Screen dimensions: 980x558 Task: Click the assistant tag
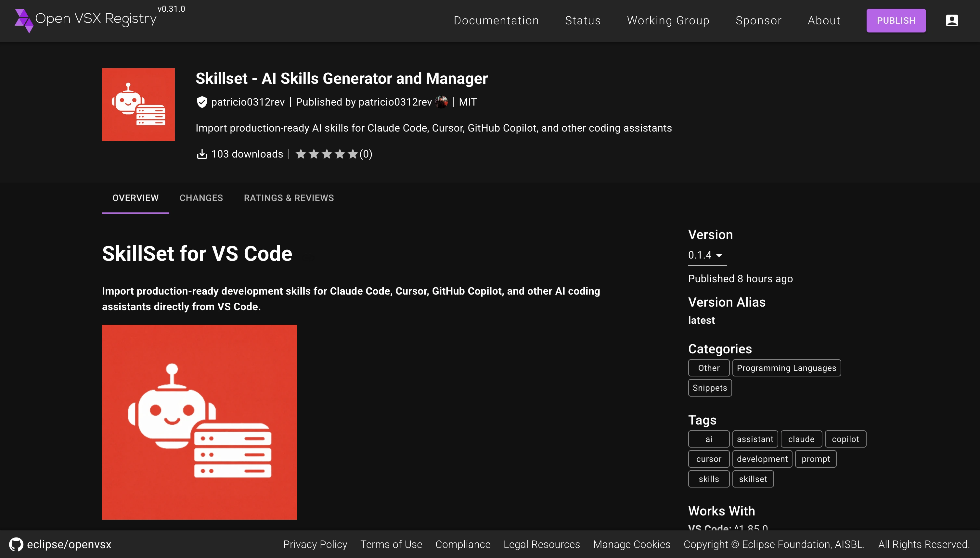pos(755,439)
